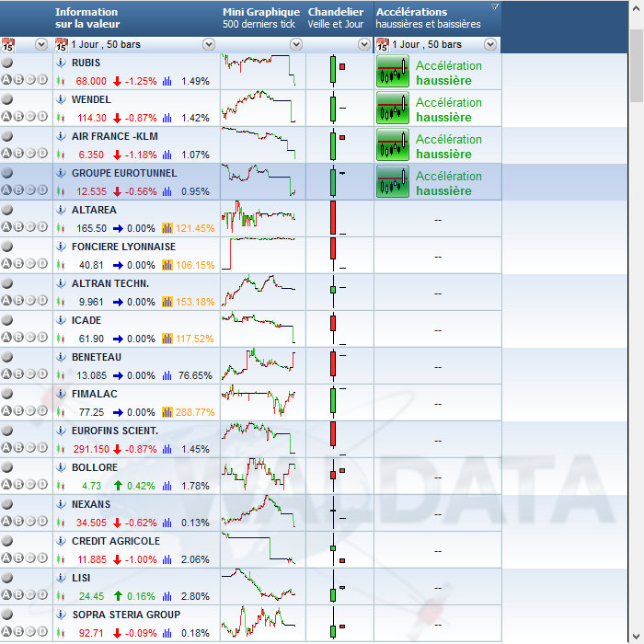This screenshot has height=644, width=644.
Task: Click orange volume bars icon for FIMALAC
Action: pyautogui.click(x=167, y=412)
